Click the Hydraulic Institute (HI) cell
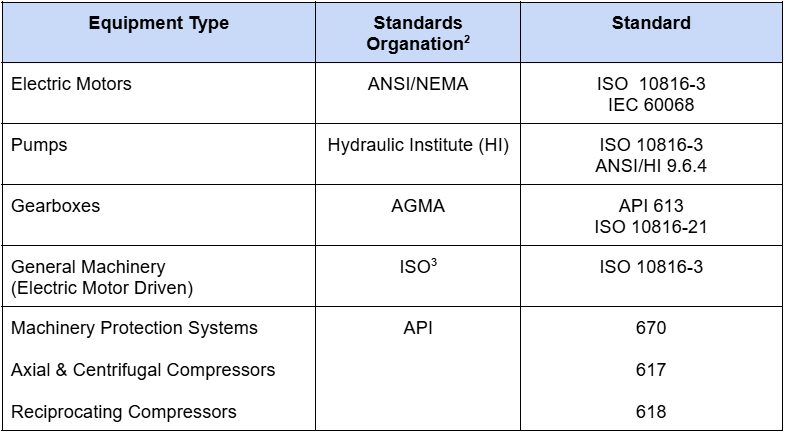Image resolution: width=785 pixels, height=432 pixels. tap(418, 146)
